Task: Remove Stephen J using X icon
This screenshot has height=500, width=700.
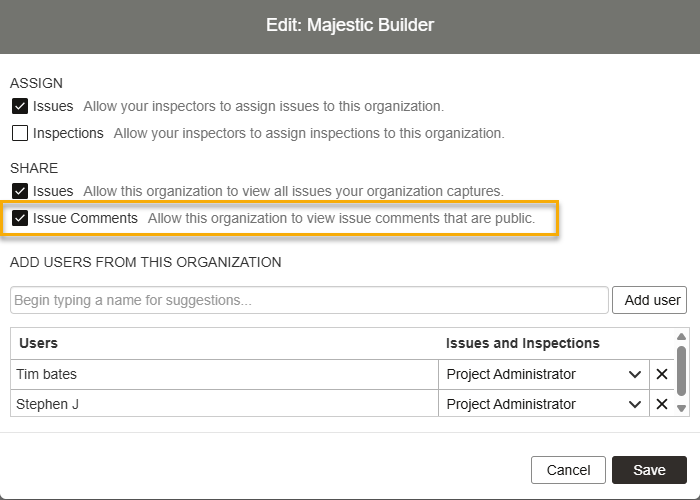Action: pyautogui.click(x=661, y=404)
